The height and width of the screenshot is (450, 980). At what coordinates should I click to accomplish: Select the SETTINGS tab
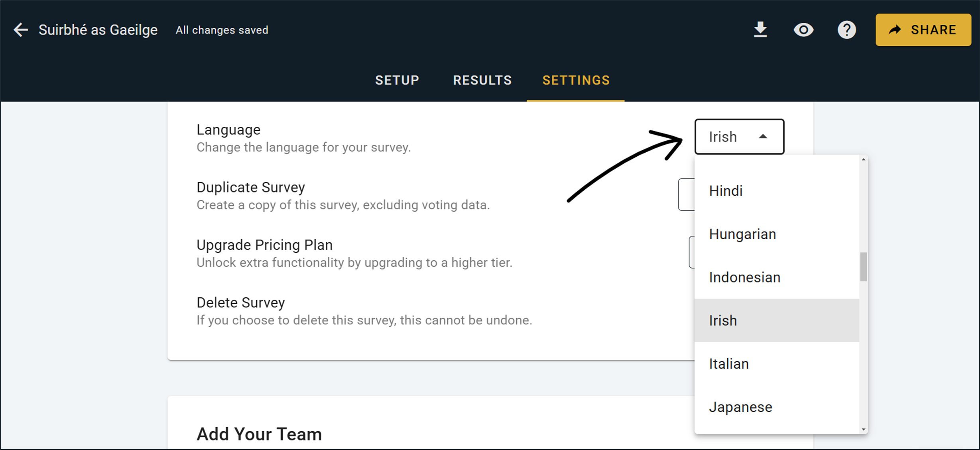(x=576, y=81)
